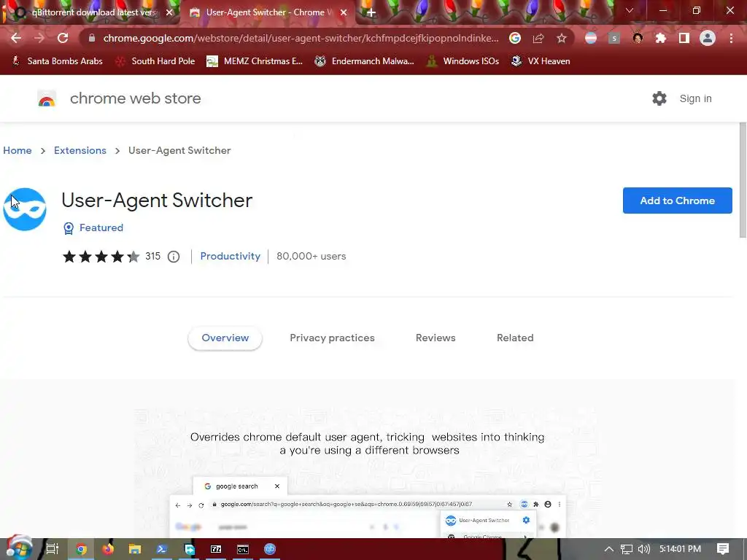Click the 80,000+ users text

(x=311, y=256)
